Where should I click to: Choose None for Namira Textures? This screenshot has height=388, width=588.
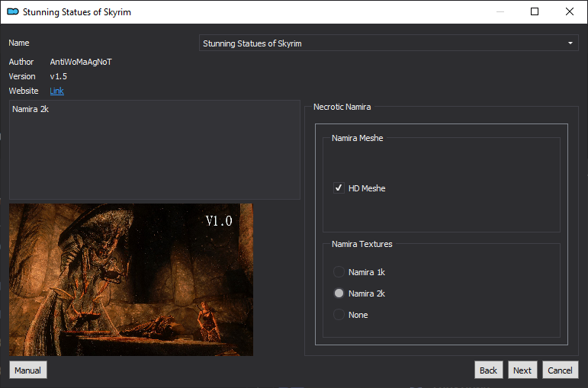[339, 315]
